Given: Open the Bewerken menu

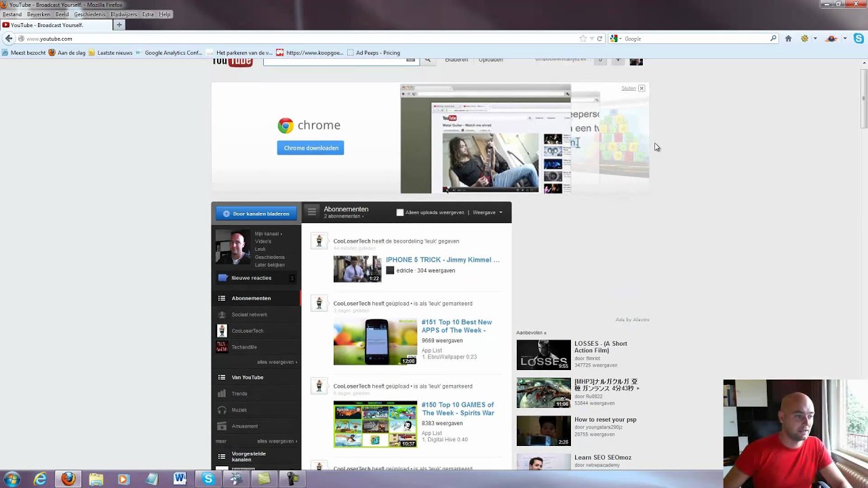Looking at the screenshot, I should [x=39, y=14].
